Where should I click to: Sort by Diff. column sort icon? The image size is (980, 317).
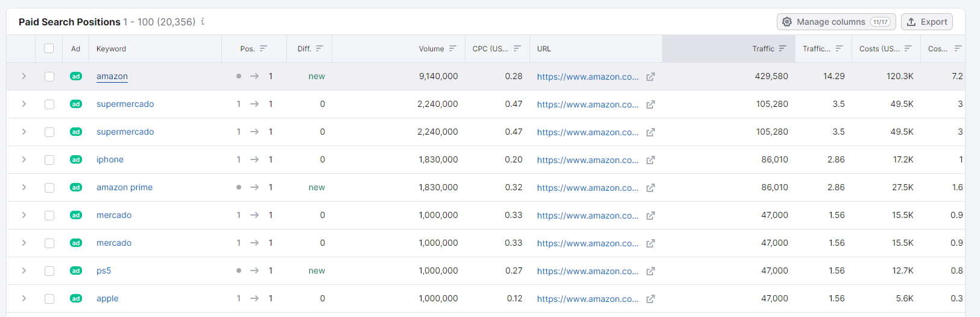[x=320, y=49]
